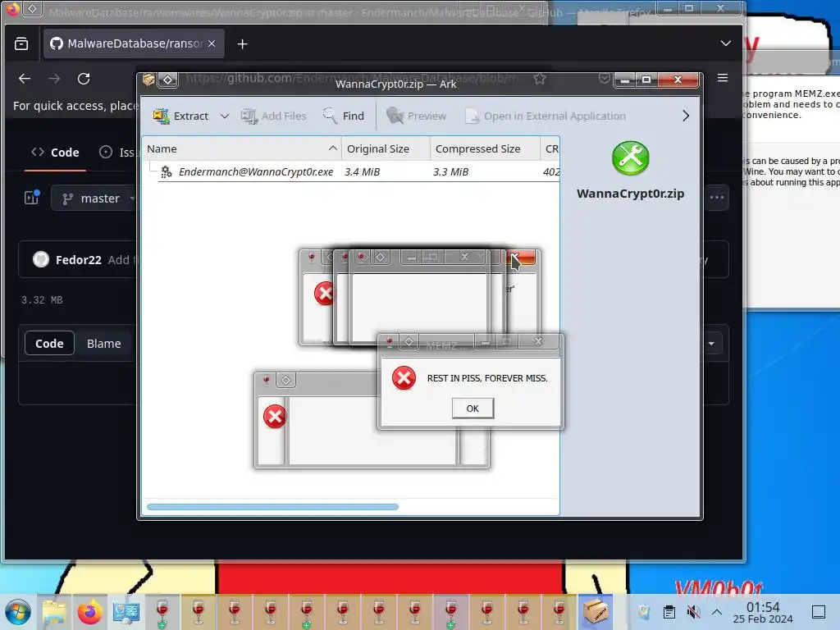Open the GitHub file actions dropdown arrow
This screenshot has height=630, width=840.
[x=711, y=344]
